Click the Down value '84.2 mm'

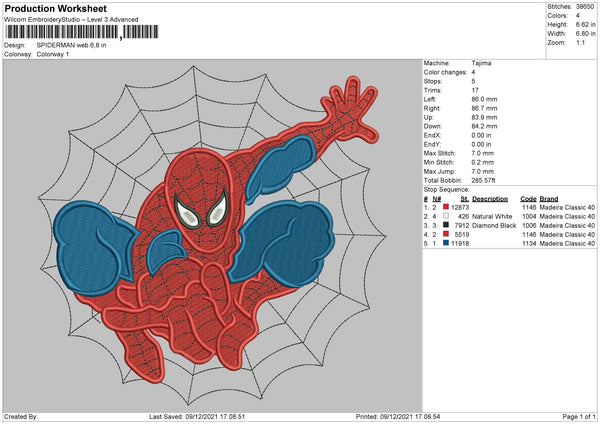pos(484,126)
